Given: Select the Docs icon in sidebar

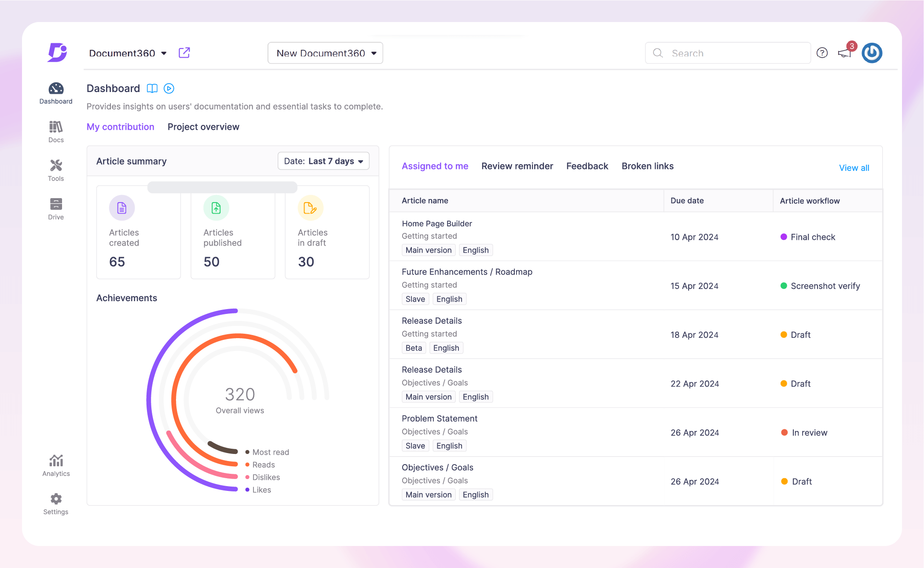Looking at the screenshot, I should (56, 131).
